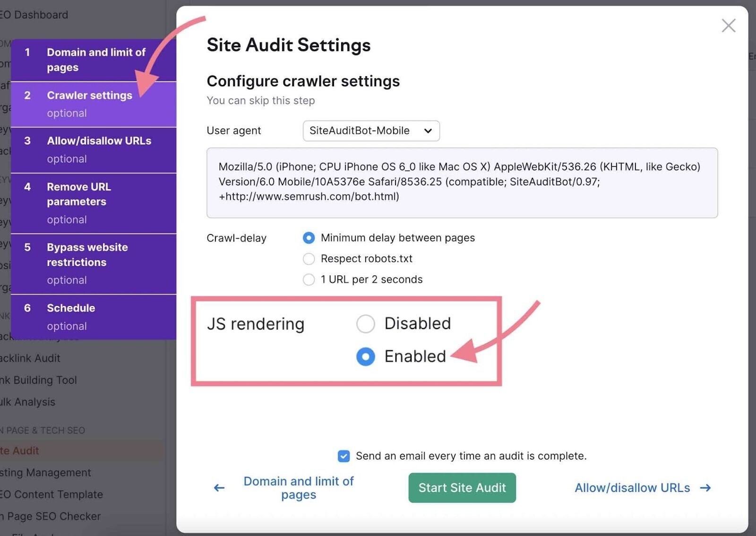The height and width of the screenshot is (536, 756).
Task: Click the Start Site Audit button
Action: point(462,488)
